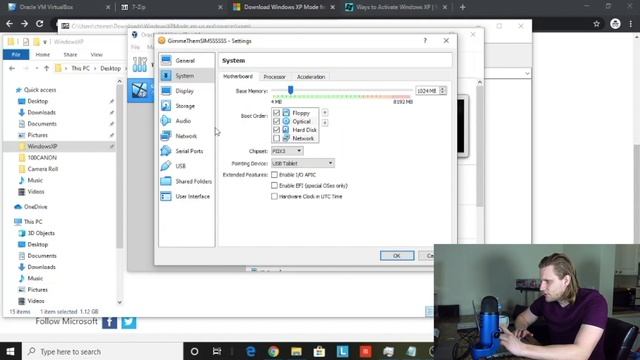Screen dimensions: 640x360
Task: Click Chrome's reload page button
Action: pos(40,24)
